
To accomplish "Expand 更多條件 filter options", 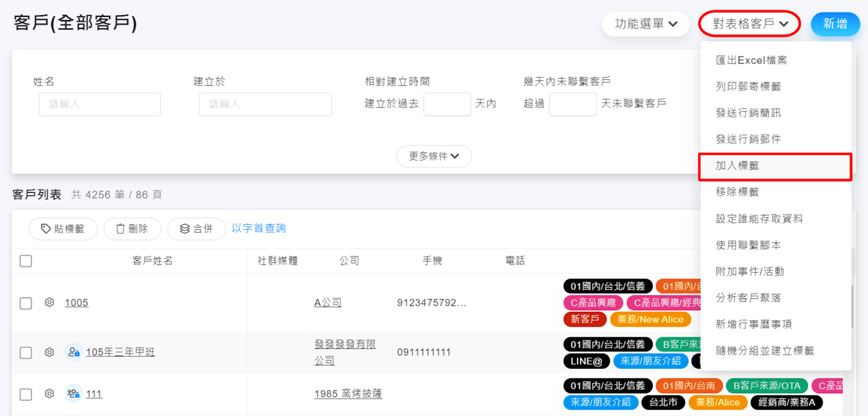I will 433,156.
